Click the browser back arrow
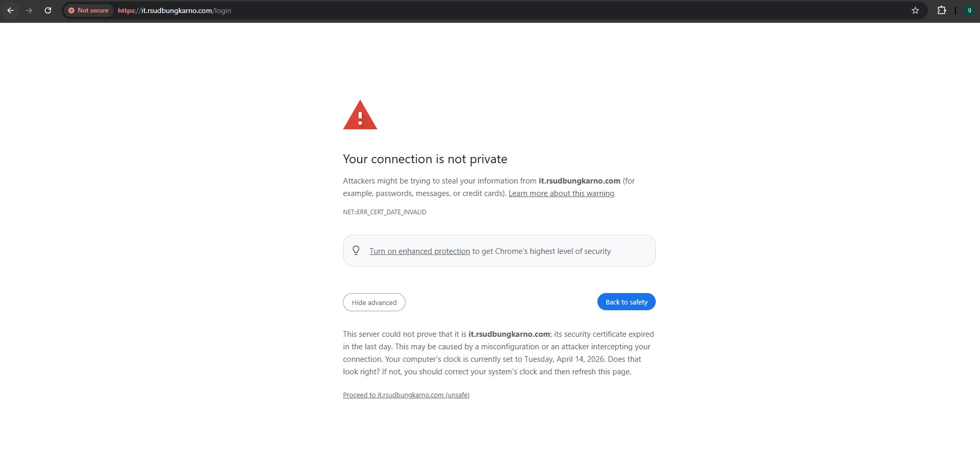This screenshot has width=980, height=463. [x=10, y=10]
